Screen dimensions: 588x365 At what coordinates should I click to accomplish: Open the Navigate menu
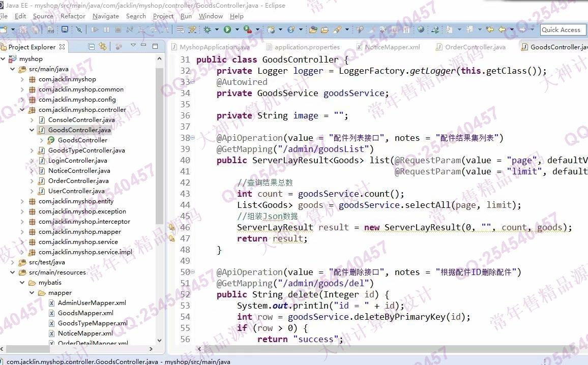click(x=106, y=16)
